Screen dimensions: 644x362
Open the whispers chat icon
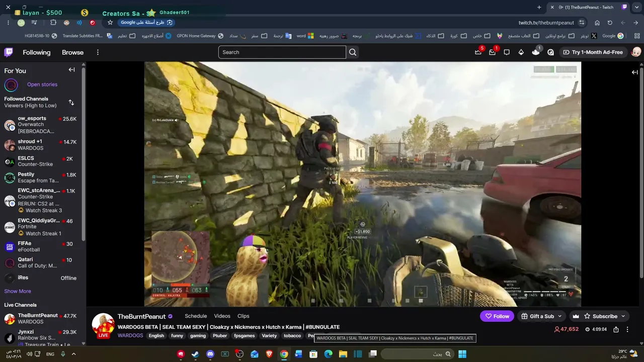point(507,52)
